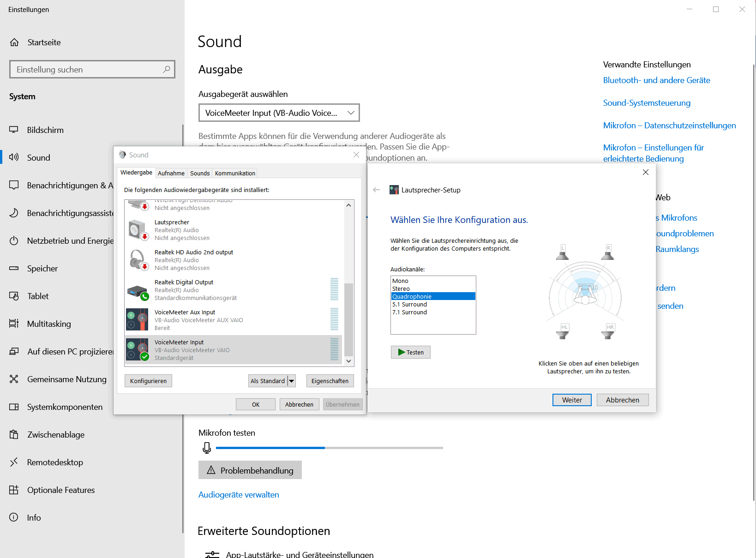Switch to the Wiedergabe tab
Image resolution: width=756 pixels, height=558 pixels.
click(x=136, y=173)
